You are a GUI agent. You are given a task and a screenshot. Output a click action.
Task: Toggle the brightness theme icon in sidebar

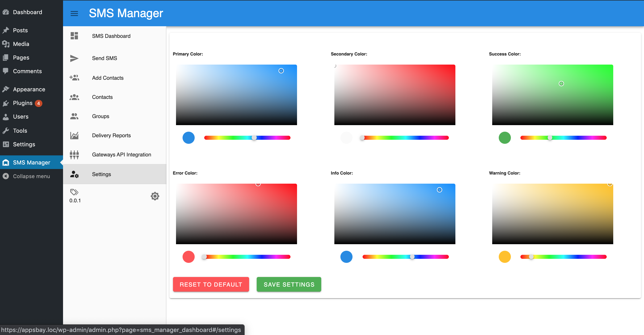coord(155,196)
